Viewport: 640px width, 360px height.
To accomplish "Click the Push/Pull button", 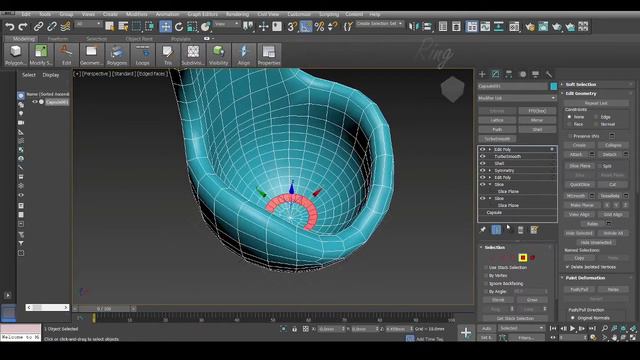I will pos(579,289).
